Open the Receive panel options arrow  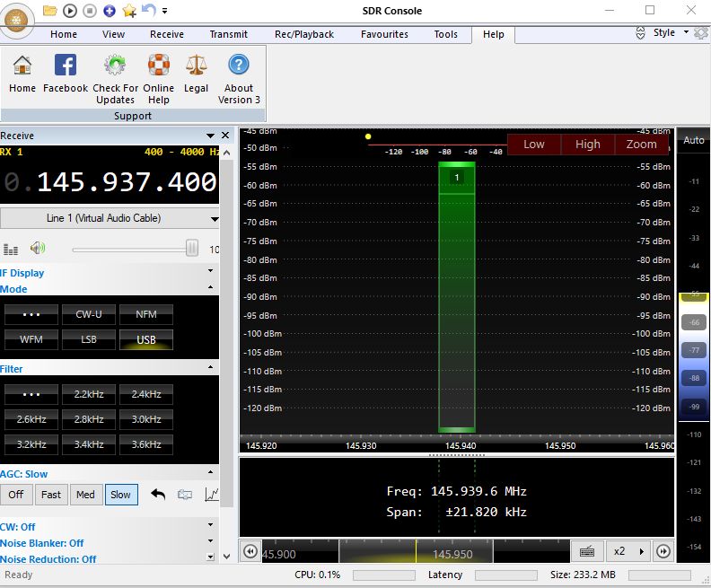point(210,136)
